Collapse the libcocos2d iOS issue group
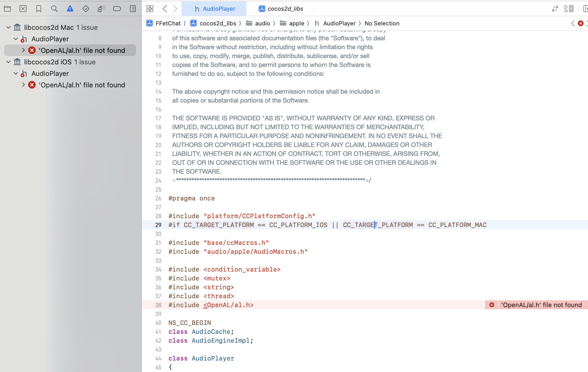588x372 pixels. coord(8,62)
